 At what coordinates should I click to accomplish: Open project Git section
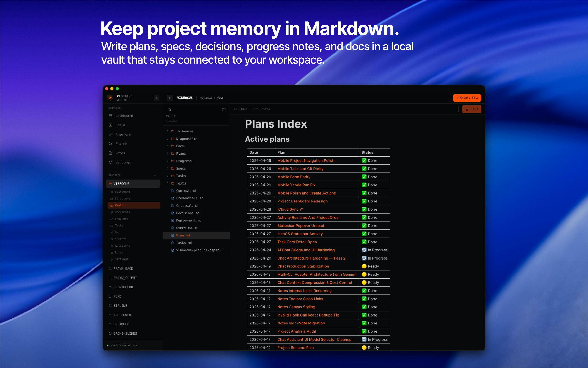[x=134, y=232]
